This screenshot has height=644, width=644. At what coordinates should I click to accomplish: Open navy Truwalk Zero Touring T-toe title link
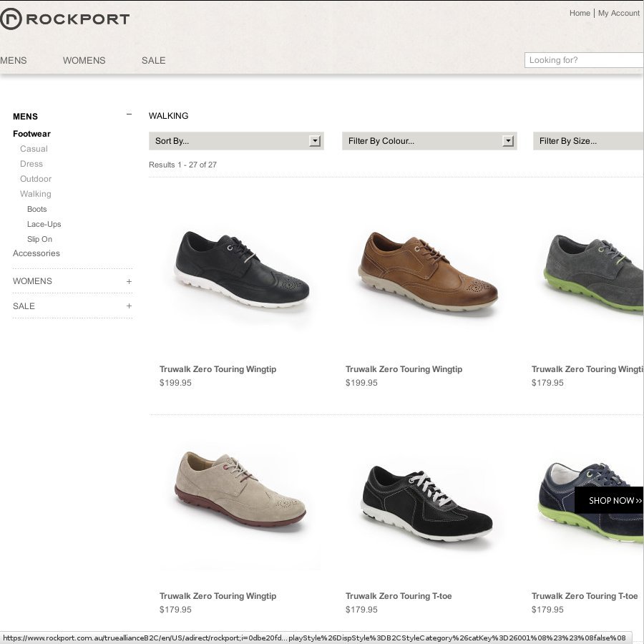tap(585, 596)
